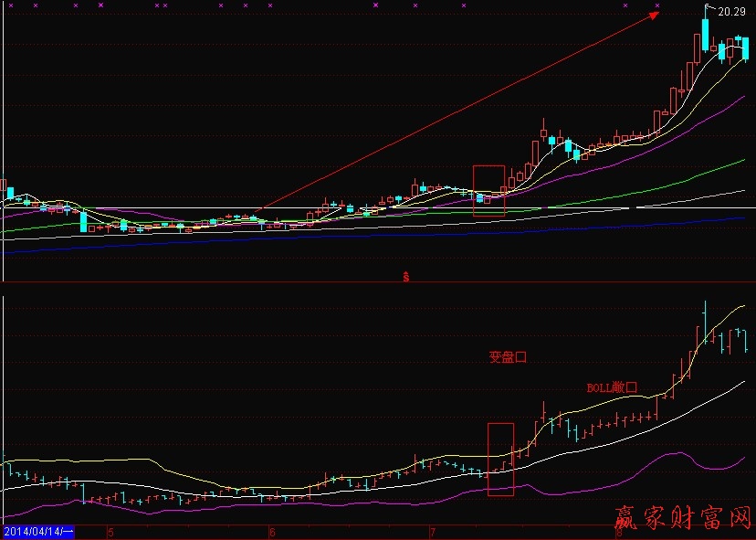
Task: Select the red rectangle in the BOLL panel
Action: click(500, 459)
